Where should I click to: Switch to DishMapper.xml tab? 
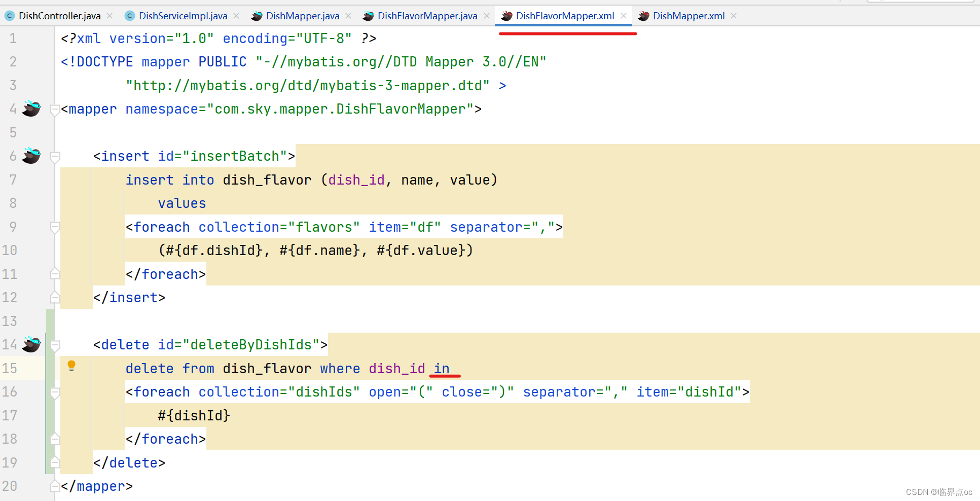click(688, 16)
